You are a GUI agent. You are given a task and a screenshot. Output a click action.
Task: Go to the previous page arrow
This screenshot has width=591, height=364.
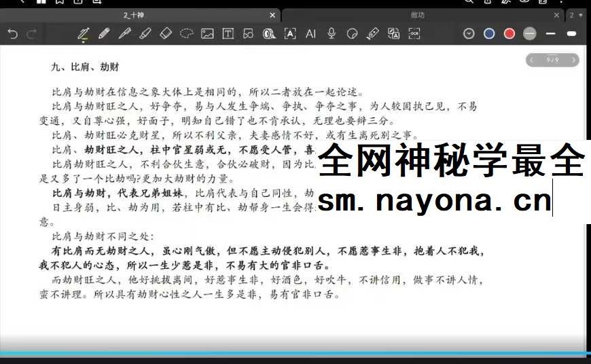tap(531, 60)
